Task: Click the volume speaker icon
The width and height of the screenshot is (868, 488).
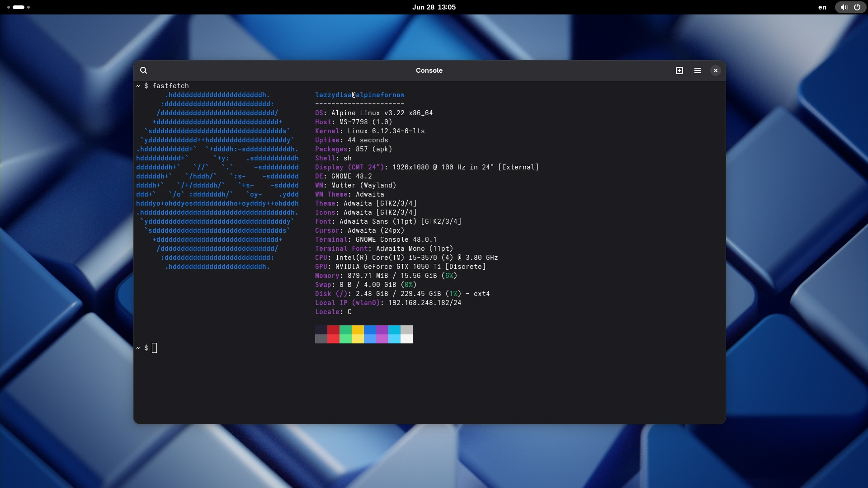Action: [844, 7]
